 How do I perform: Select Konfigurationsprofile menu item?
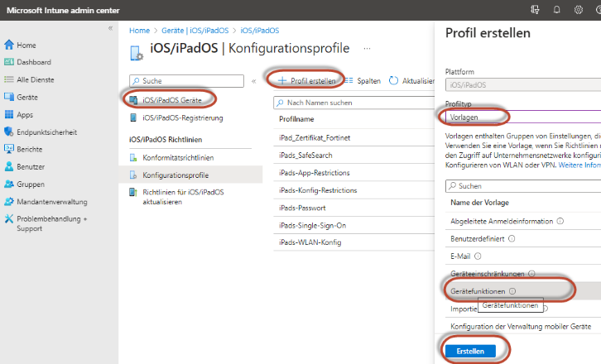[175, 175]
